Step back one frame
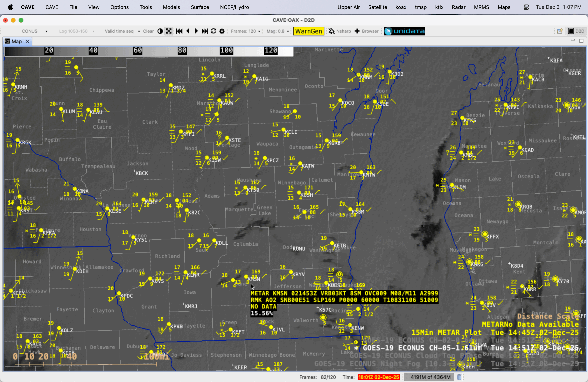 coord(188,31)
